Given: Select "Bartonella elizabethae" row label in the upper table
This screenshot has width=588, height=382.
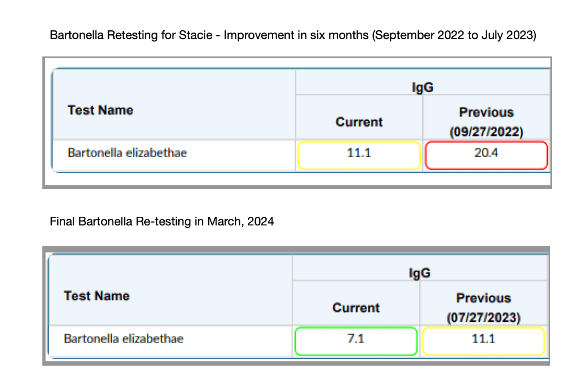Looking at the screenshot, I should point(127,153).
